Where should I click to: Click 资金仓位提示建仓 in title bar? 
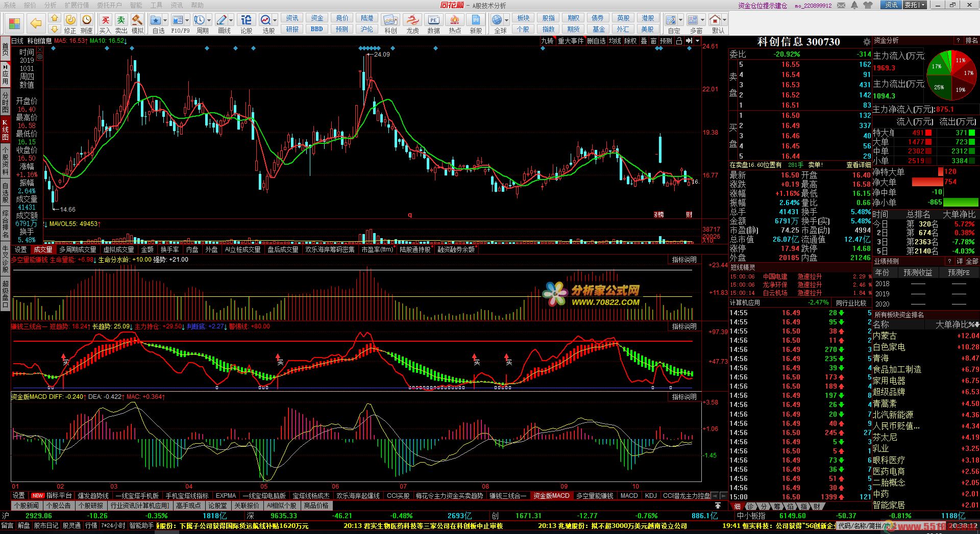coord(763,6)
